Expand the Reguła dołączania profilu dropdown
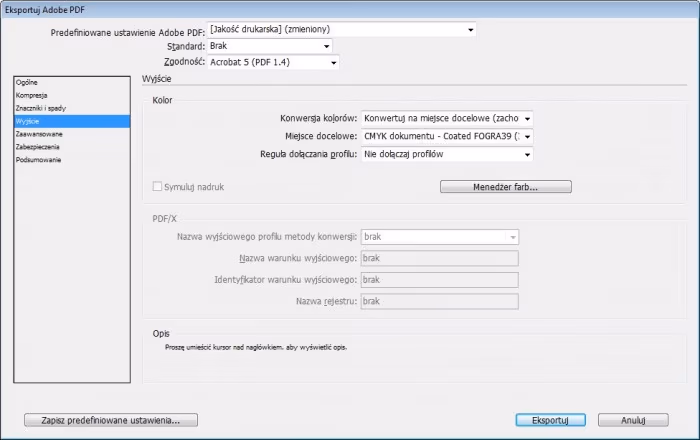The image size is (700, 440). [447, 154]
